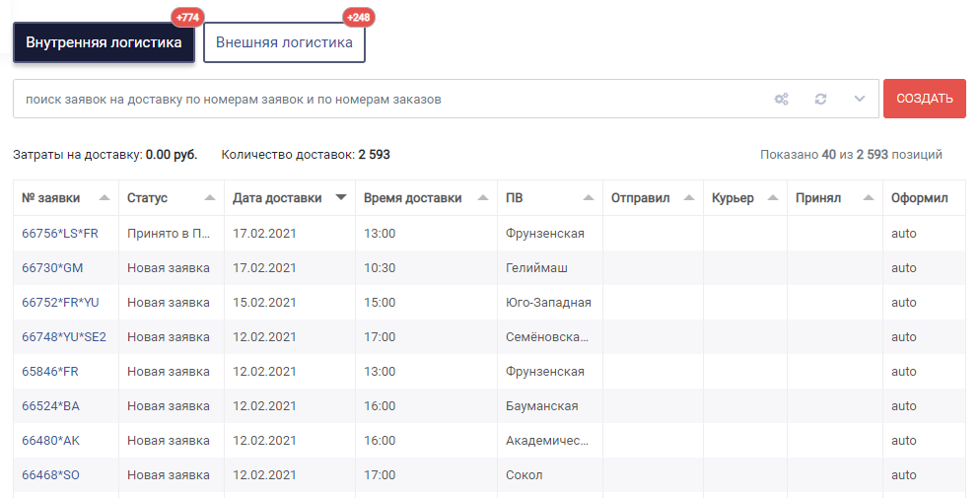The height and width of the screenshot is (498, 980).
Task: Sort by Курьер column arrow
Action: [x=773, y=198]
